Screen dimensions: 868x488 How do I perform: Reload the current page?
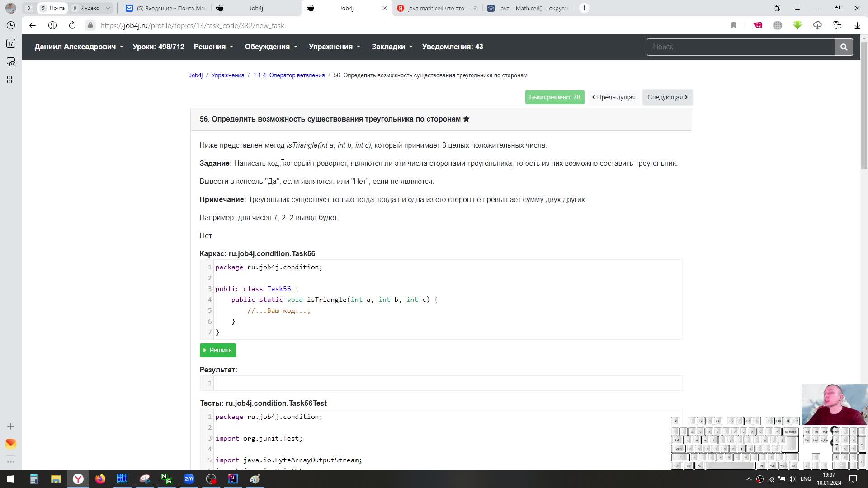click(x=72, y=26)
